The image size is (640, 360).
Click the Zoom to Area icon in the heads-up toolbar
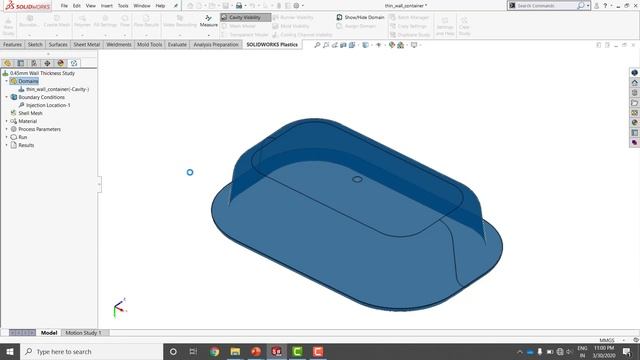326,45
